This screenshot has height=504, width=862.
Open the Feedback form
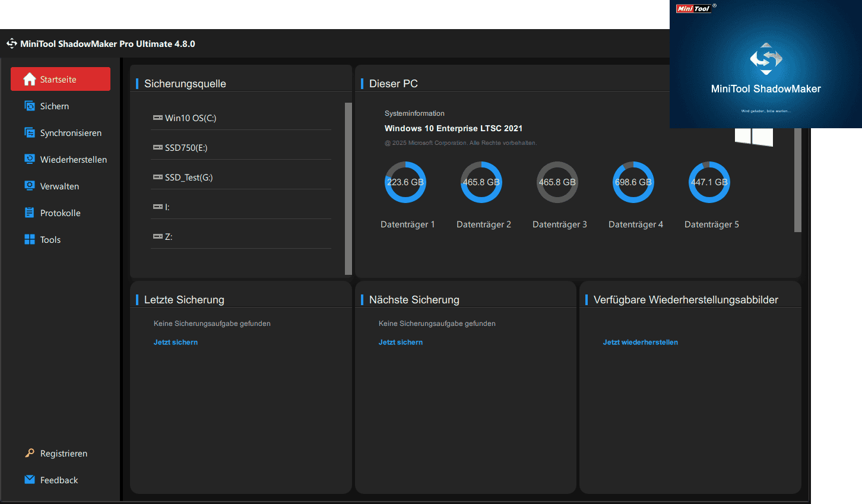[x=61, y=480]
